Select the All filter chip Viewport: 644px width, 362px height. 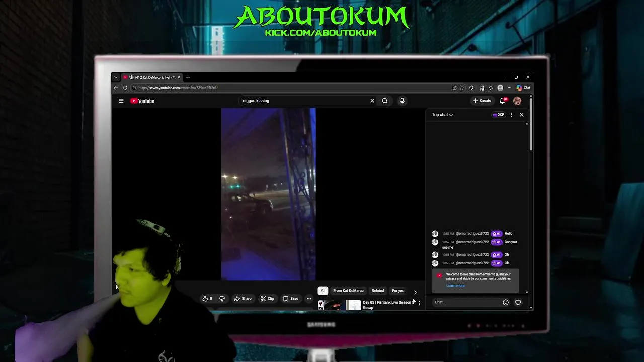[323, 291]
